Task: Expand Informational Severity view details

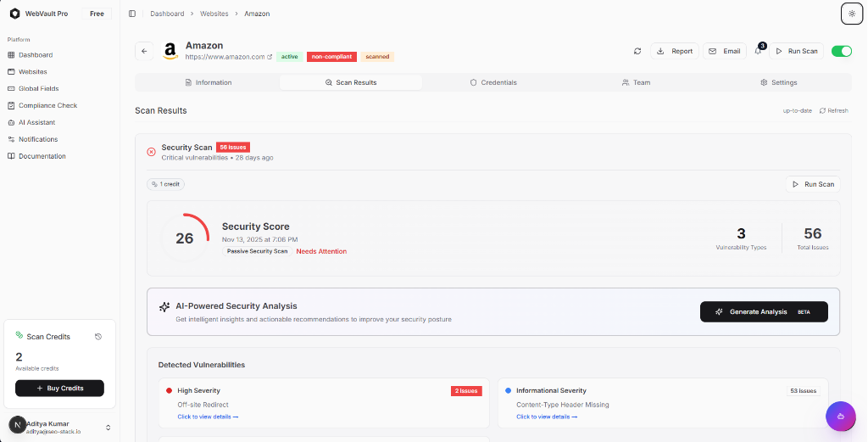Action: pos(546,417)
